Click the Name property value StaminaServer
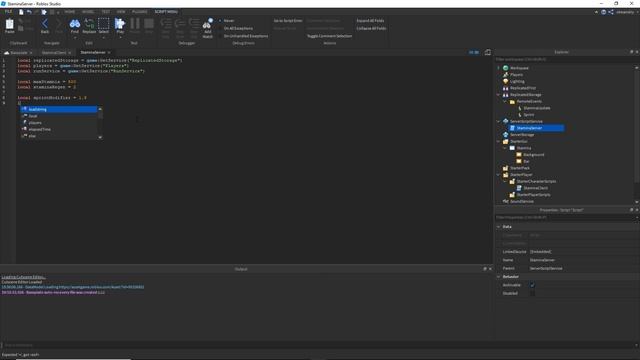 (542, 260)
